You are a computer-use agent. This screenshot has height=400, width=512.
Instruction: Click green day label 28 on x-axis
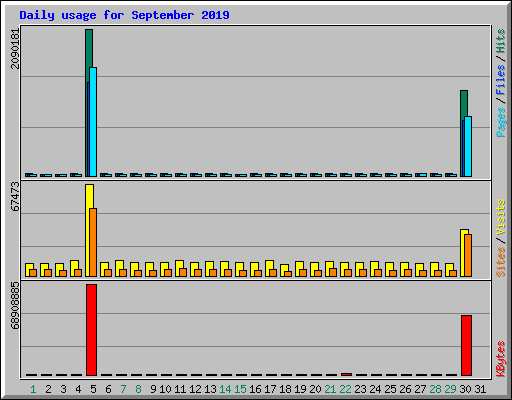435,389
